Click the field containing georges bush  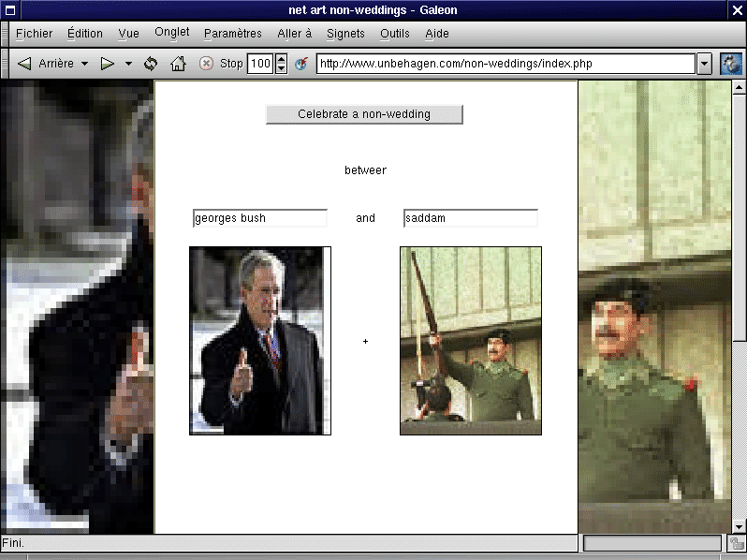point(260,218)
